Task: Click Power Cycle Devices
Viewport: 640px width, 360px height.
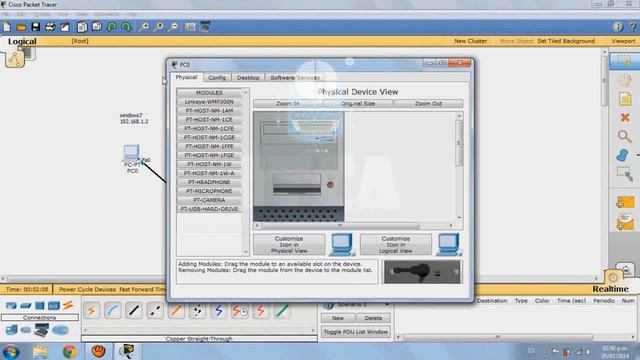Action: (x=87, y=289)
